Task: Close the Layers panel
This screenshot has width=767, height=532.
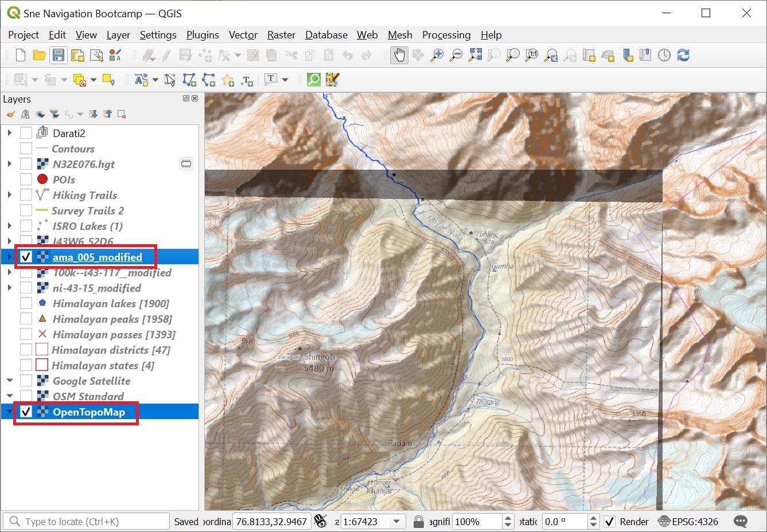Action: tap(194, 99)
